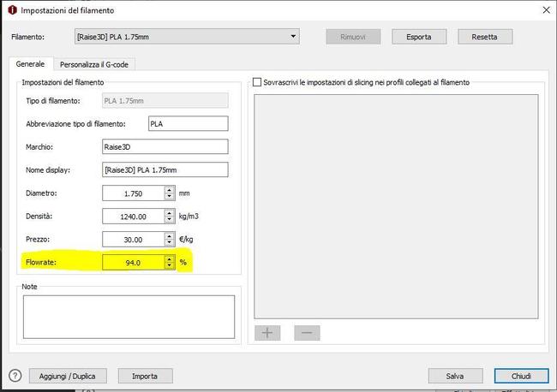Enable override slicing settings checkbox
Viewport: 557px width, 392px height.
pyautogui.click(x=257, y=82)
